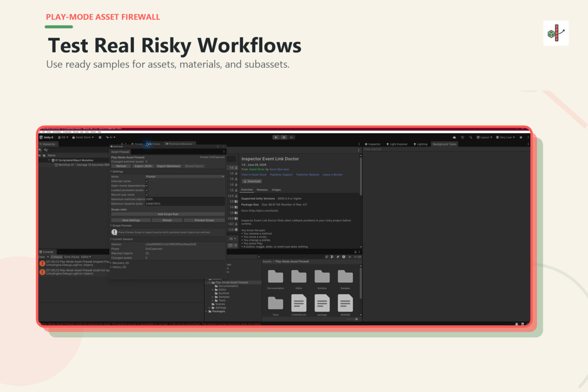Start Play mode with the Play button
Viewport: 588px width, 392px height.
click(276, 137)
